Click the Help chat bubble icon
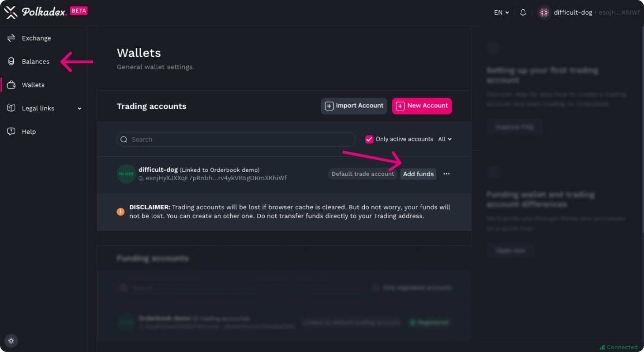This screenshot has height=352, width=644. 11,132
